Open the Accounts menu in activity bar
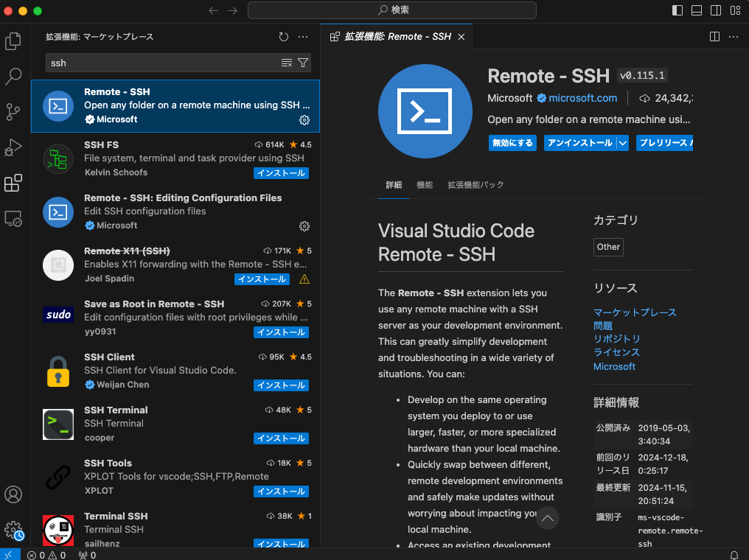The image size is (749, 560). [13, 494]
